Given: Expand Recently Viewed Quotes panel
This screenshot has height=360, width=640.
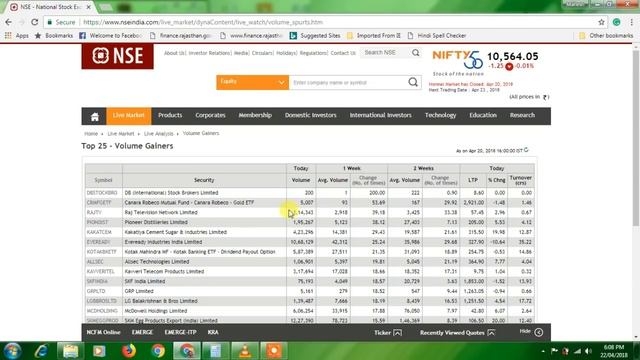Looking at the screenshot, I should tap(457, 333).
